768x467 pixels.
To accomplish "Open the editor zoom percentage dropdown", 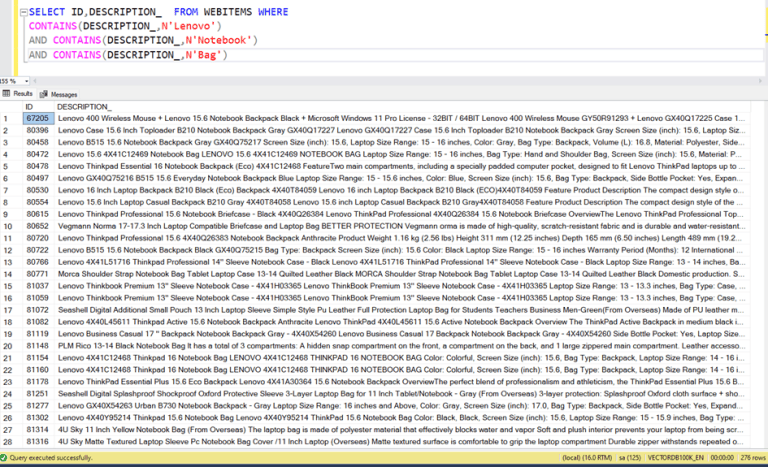I will 26,81.
